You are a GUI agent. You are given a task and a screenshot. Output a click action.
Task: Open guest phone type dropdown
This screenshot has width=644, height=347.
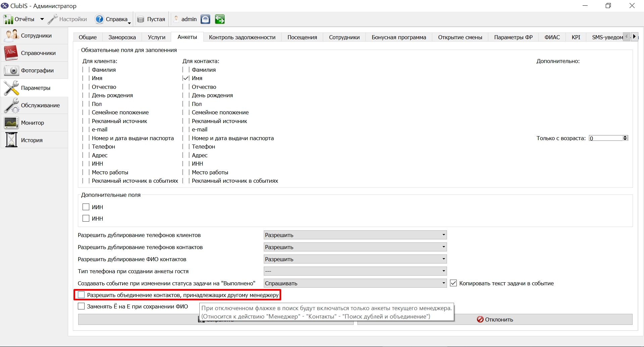click(x=355, y=271)
